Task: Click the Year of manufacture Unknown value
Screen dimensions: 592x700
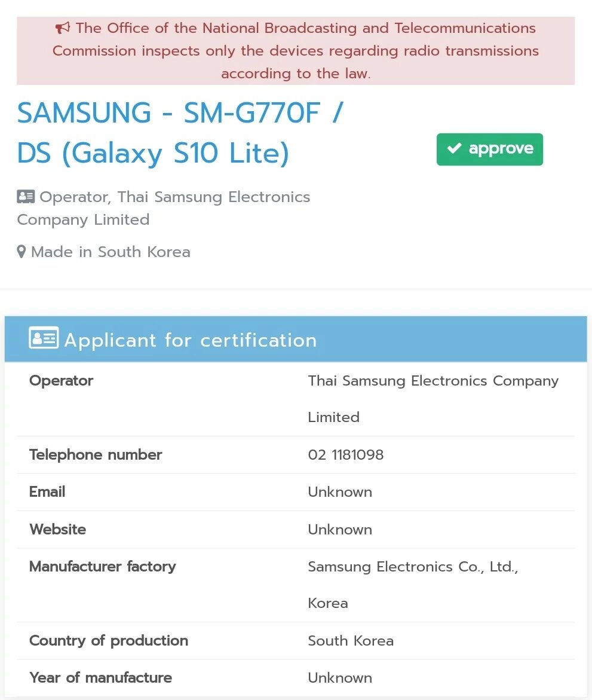Action: click(340, 678)
